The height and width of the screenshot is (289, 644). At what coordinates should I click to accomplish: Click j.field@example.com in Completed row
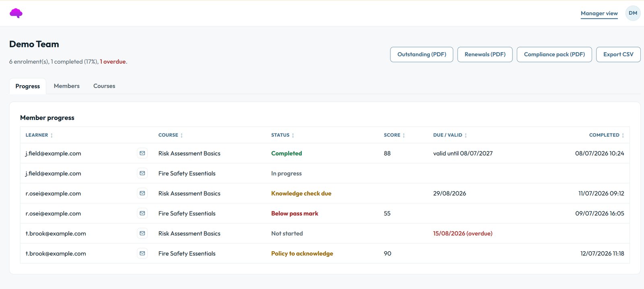[x=53, y=153]
